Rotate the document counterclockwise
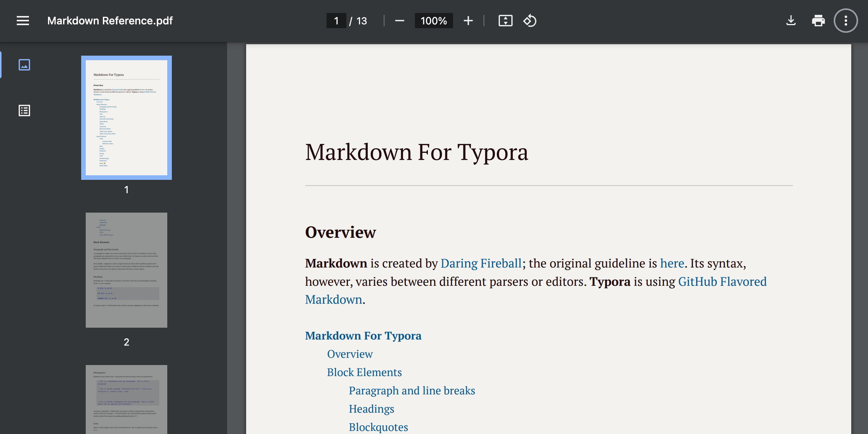The height and width of the screenshot is (434, 868). pos(530,21)
